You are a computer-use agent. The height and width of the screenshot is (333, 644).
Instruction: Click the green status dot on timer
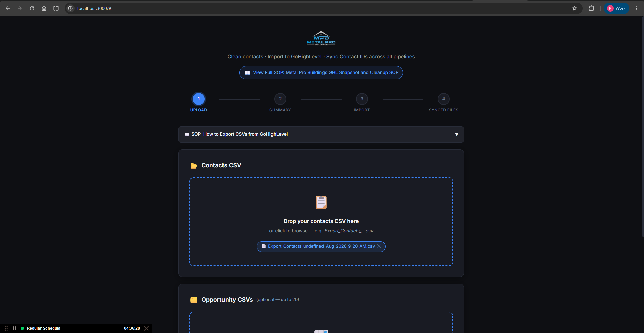click(22, 328)
